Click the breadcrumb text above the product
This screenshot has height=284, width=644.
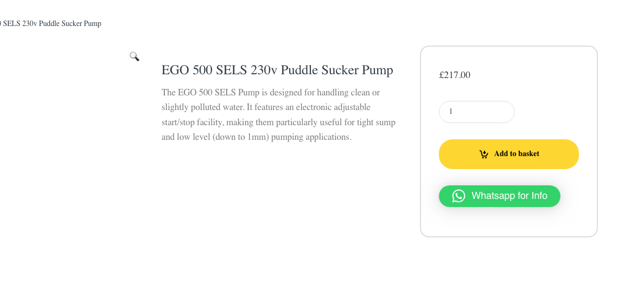(x=51, y=24)
